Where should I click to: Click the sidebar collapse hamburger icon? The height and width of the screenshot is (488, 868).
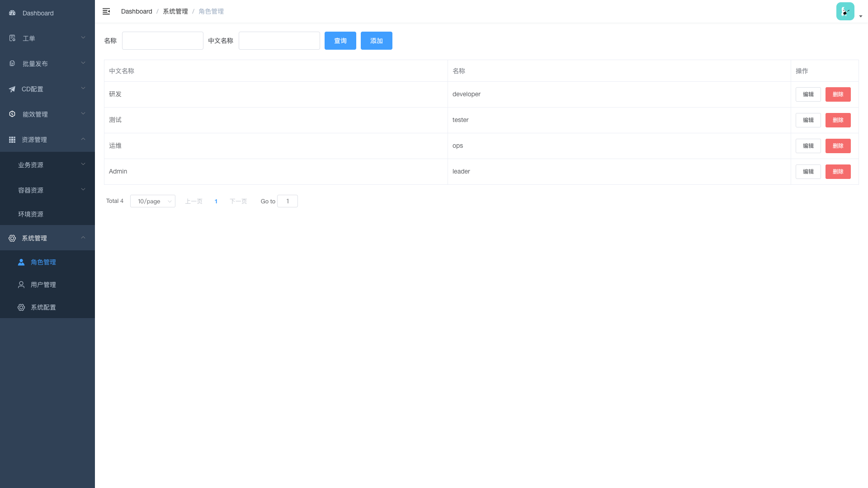pos(106,11)
